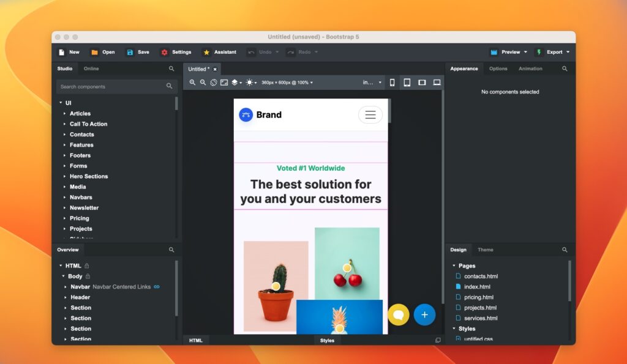Toggle the phone viewport preview

point(392,82)
